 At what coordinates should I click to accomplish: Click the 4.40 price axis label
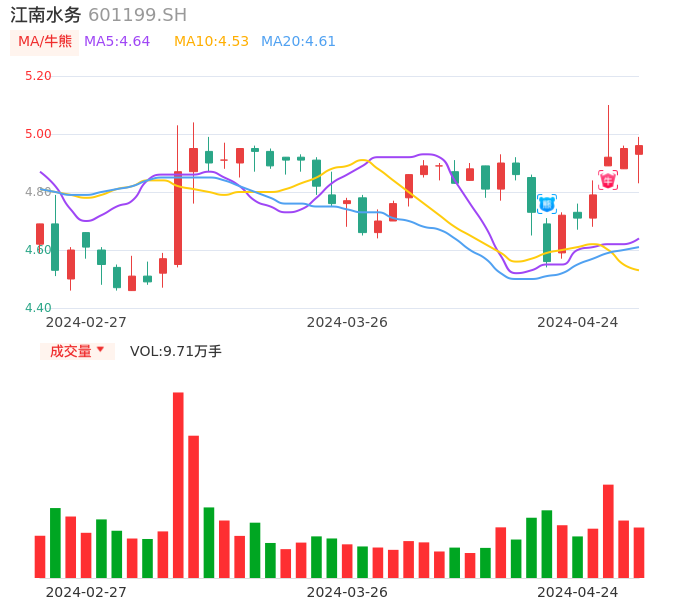coord(38,308)
